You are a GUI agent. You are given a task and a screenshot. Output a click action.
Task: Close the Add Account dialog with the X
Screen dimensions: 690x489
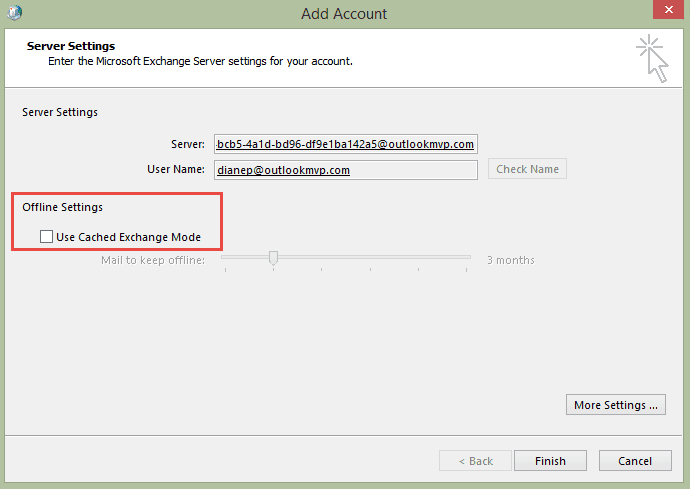point(668,10)
